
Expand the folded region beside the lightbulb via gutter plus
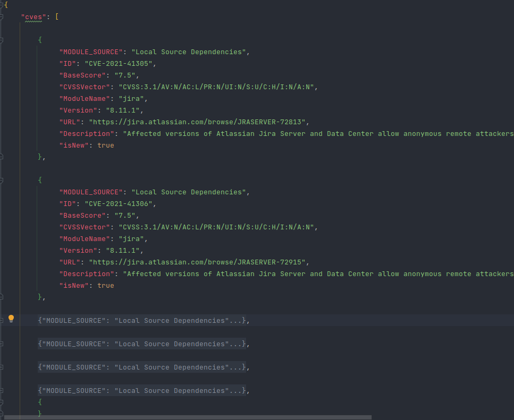pos(1,321)
